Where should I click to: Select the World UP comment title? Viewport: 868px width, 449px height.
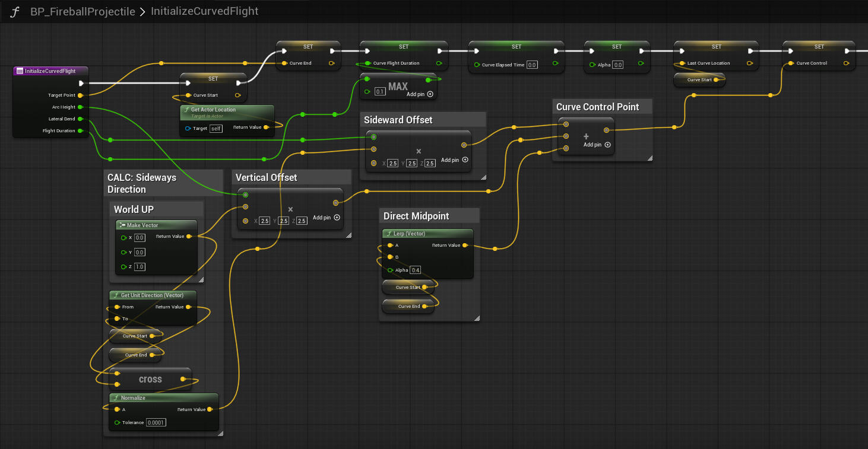pos(134,209)
